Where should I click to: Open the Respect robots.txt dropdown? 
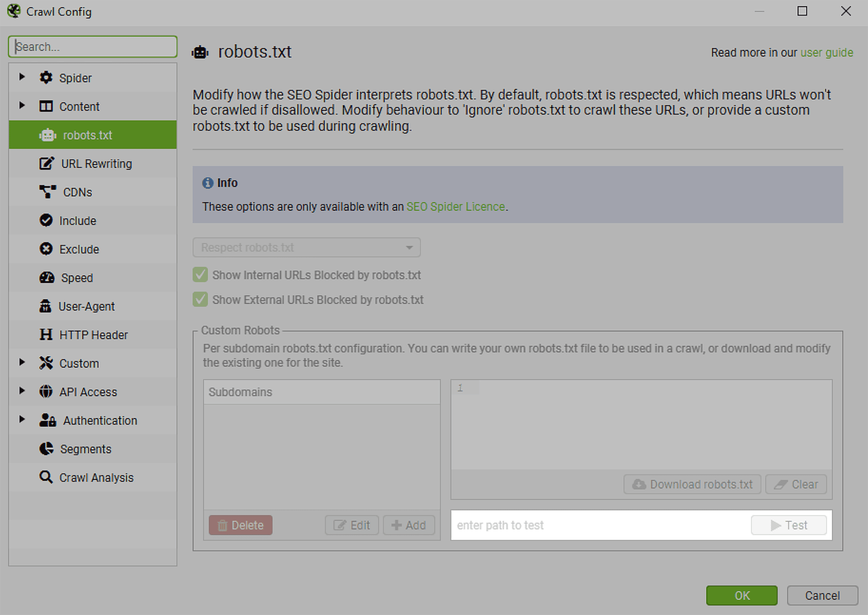(x=307, y=248)
